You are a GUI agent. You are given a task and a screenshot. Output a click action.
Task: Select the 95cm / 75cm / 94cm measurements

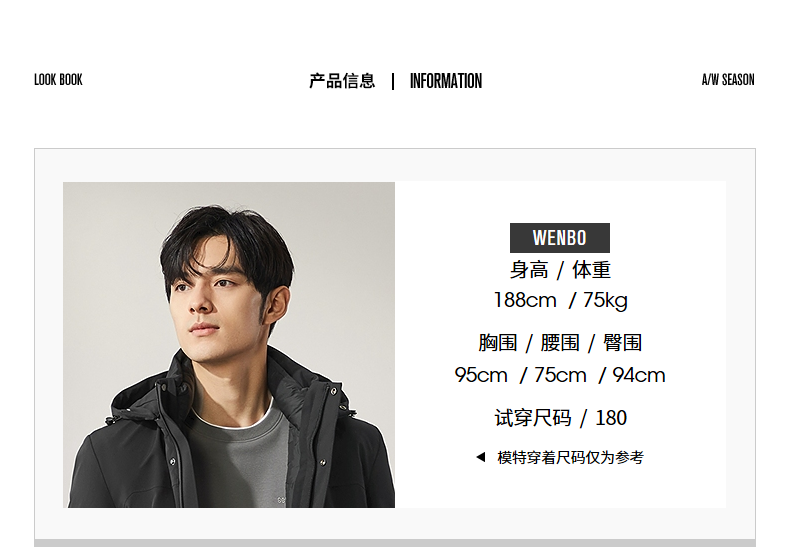coord(560,375)
